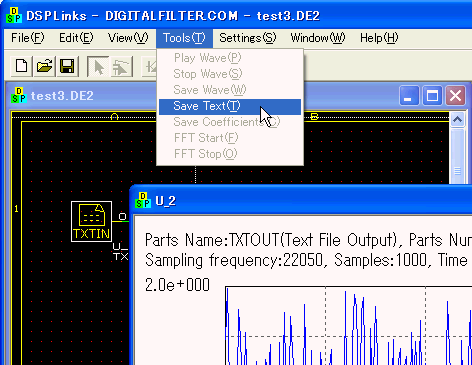
Task: Close the open Tools(T) menu
Action: coord(184,38)
